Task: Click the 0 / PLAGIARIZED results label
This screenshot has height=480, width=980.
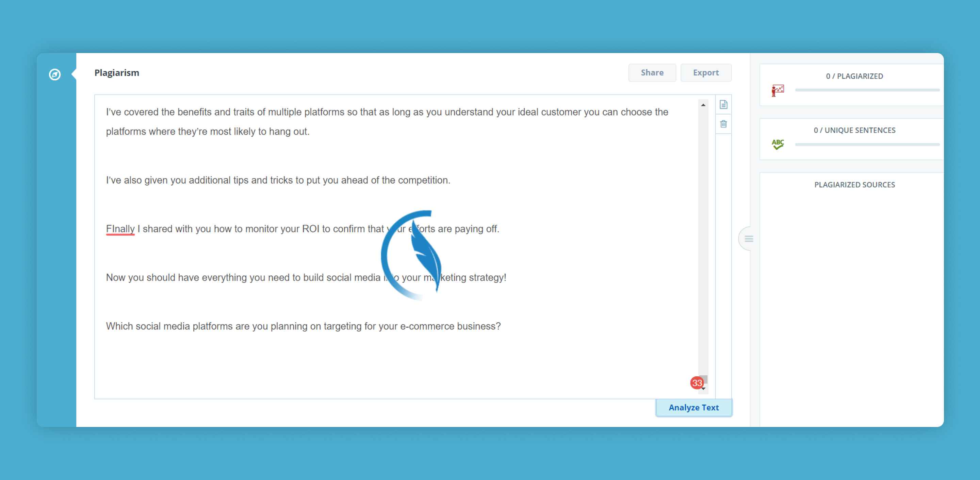Action: 854,76
